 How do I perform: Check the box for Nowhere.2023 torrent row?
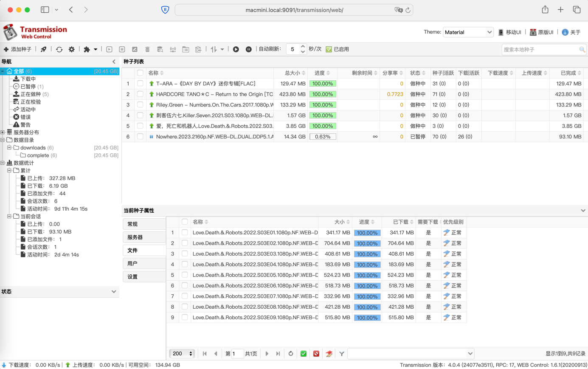coord(140,137)
